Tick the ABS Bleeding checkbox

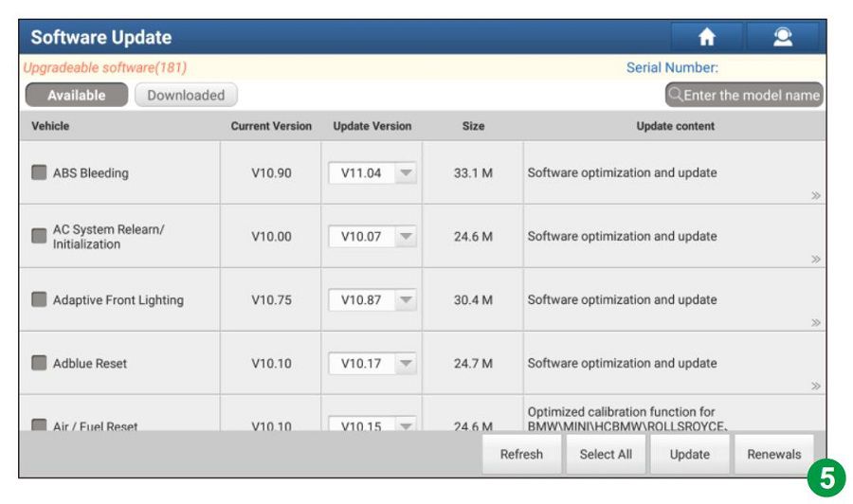[x=40, y=173]
